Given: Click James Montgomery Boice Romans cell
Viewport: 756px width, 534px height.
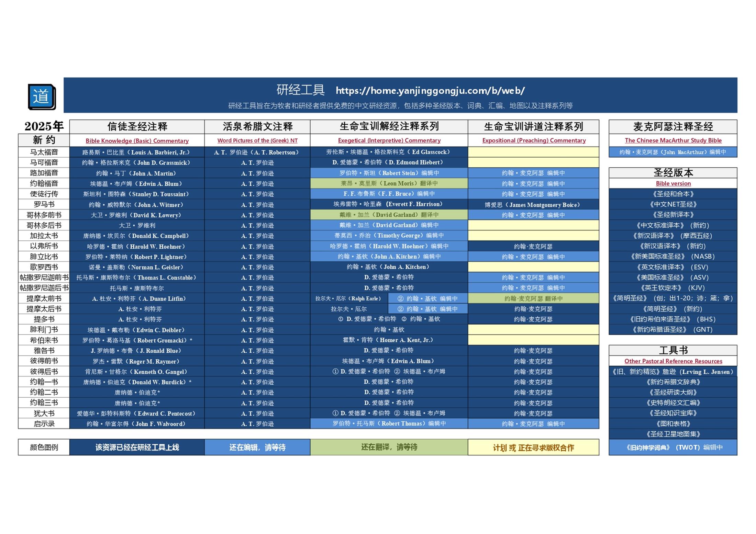Looking at the screenshot, I should [x=533, y=205].
